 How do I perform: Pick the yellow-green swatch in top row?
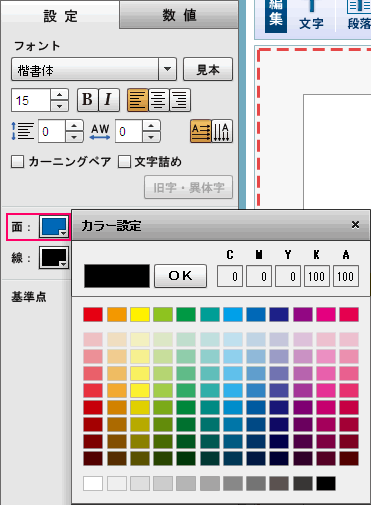[163, 315]
